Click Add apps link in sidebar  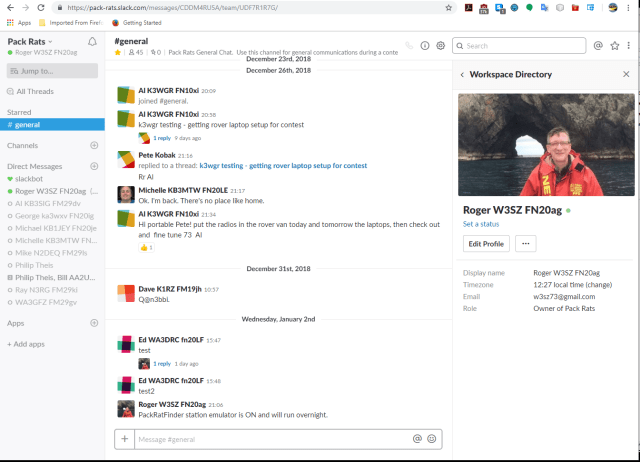26,344
